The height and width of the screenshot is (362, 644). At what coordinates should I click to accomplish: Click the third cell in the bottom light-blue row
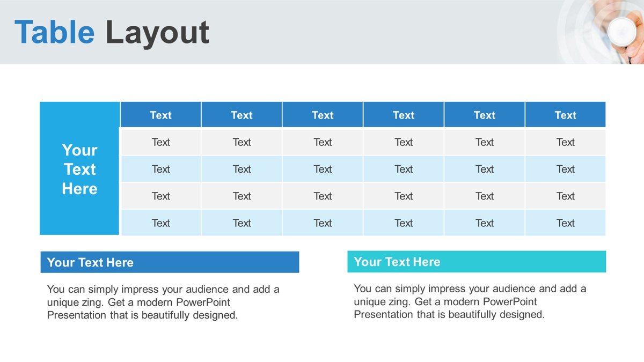[323, 223]
